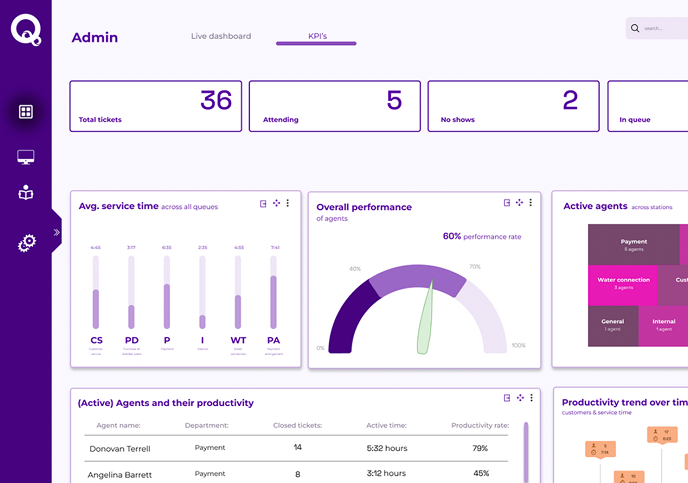This screenshot has width=688, height=483.
Task: Open the settings gear icon in sidebar
Action: click(x=26, y=242)
